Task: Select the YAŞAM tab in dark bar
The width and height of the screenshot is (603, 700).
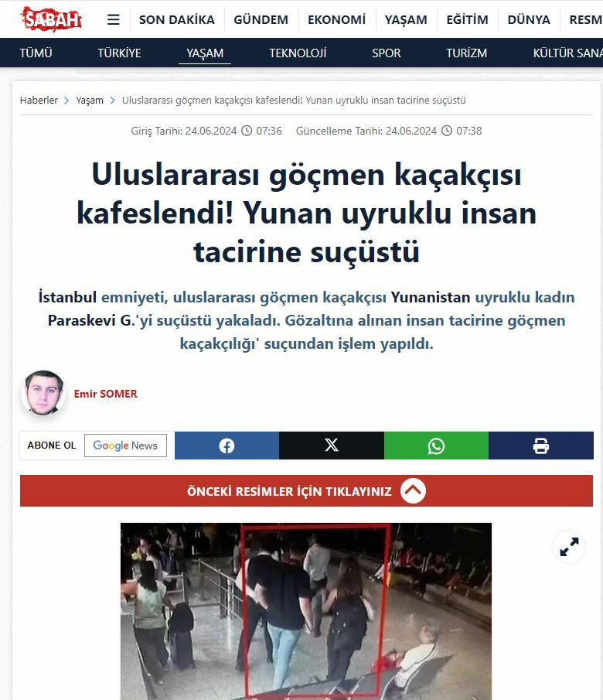Action: [x=205, y=53]
